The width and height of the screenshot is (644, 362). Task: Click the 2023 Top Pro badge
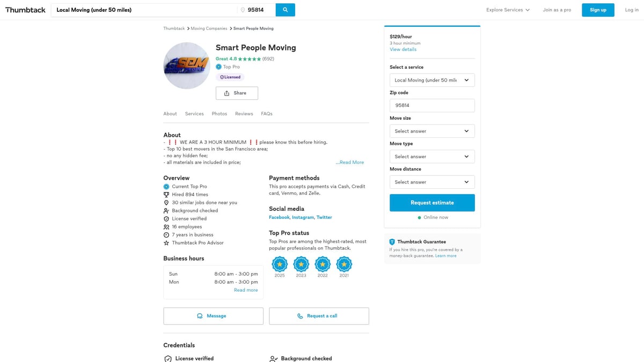coord(301,264)
